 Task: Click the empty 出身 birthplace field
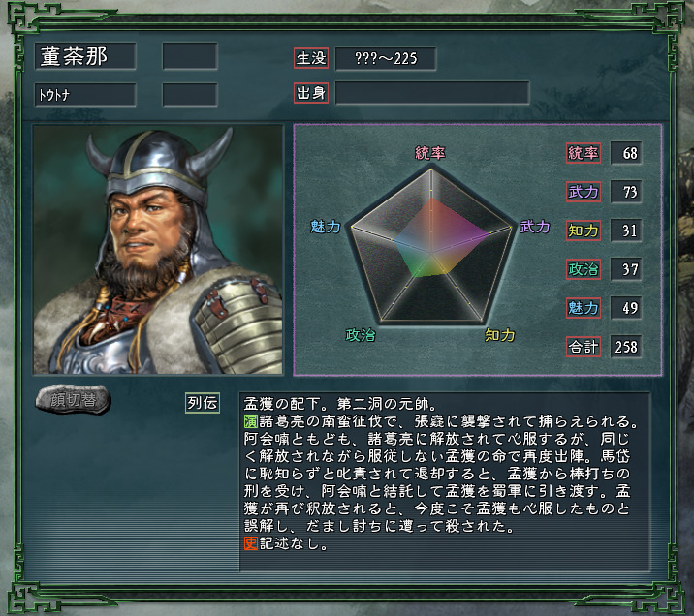tap(432, 92)
